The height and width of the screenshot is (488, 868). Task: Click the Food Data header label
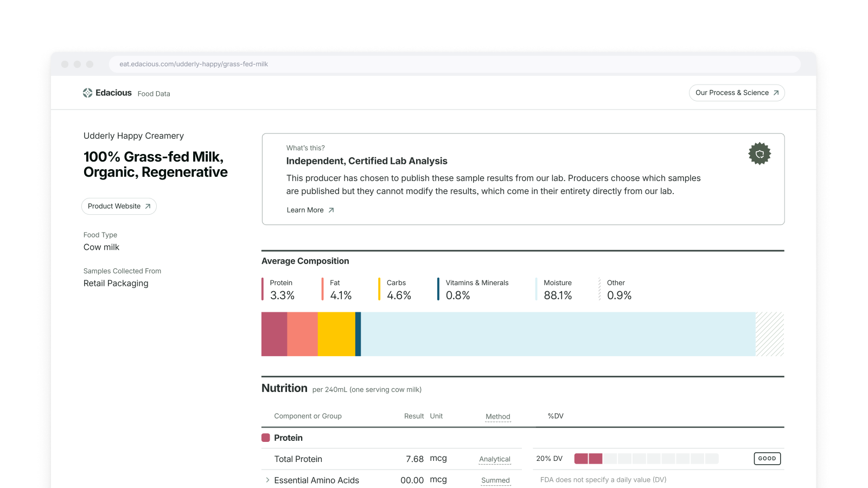pos(154,94)
